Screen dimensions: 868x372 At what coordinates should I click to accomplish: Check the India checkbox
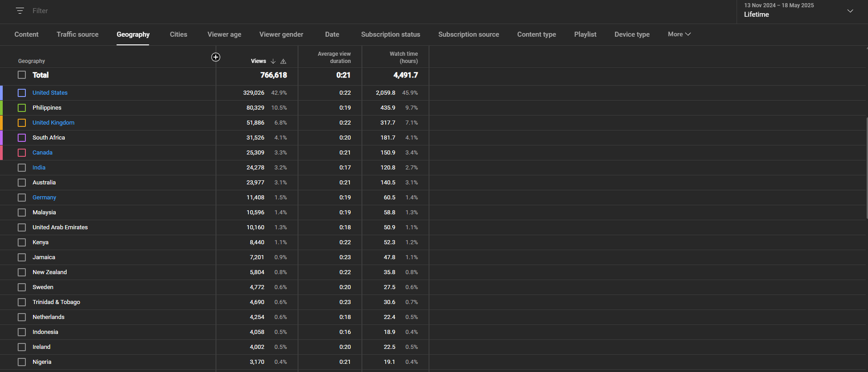pyautogui.click(x=22, y=168)
